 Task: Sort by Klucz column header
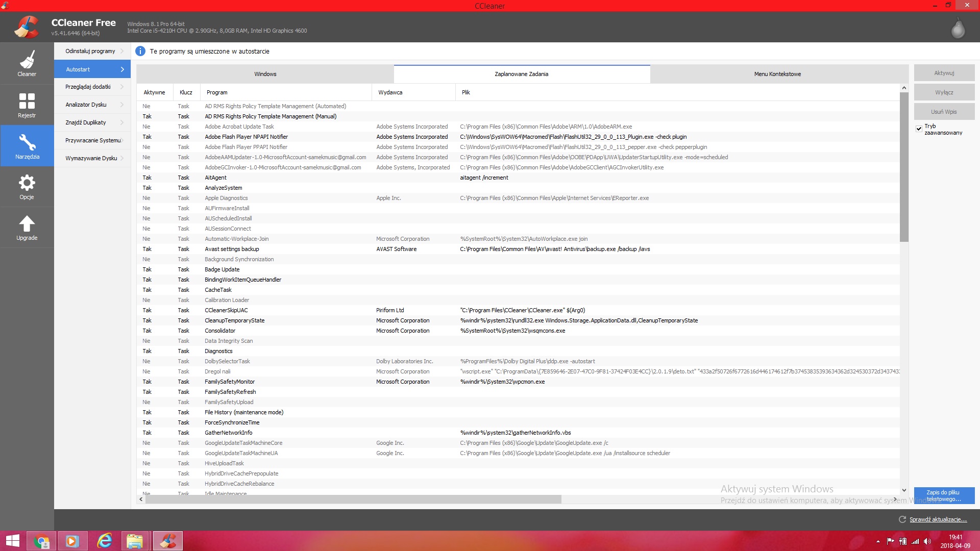pyautogui.click(x=186, y=92)
